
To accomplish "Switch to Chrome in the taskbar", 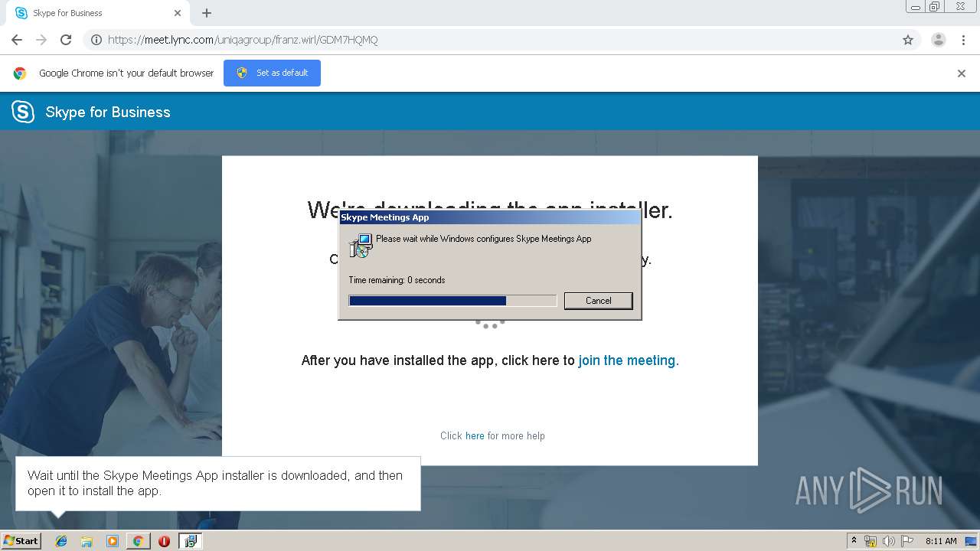I will pos(138,541).
